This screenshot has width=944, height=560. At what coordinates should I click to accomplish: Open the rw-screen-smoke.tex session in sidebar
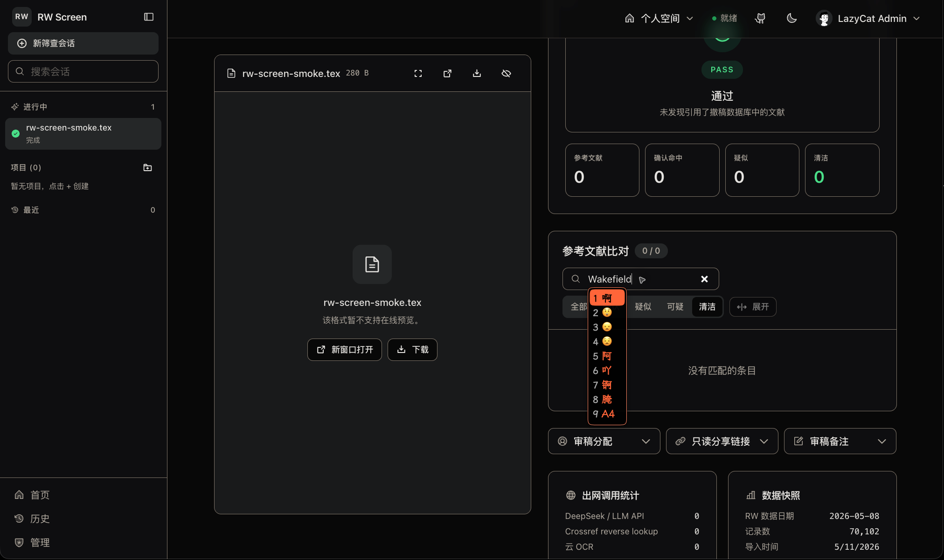[83, 134]
